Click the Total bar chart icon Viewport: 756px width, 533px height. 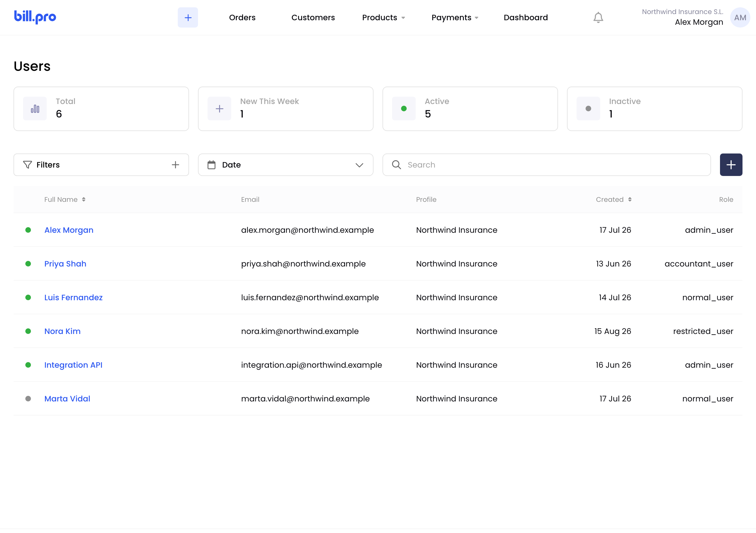click(x=35, y=109)
